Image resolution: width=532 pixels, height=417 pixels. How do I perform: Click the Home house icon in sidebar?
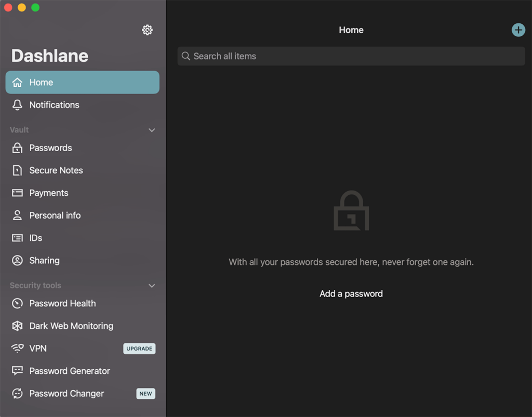coord(17,83)
